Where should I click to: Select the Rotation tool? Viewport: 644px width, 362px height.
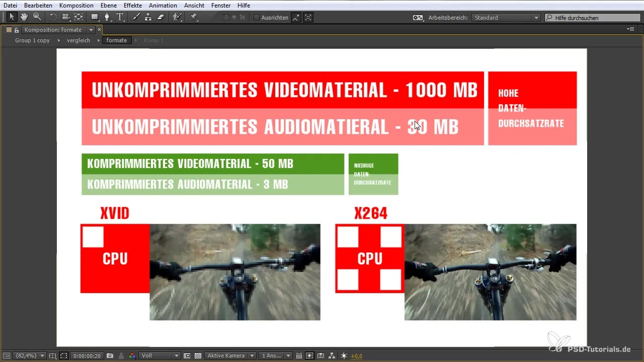coord(53,17)
